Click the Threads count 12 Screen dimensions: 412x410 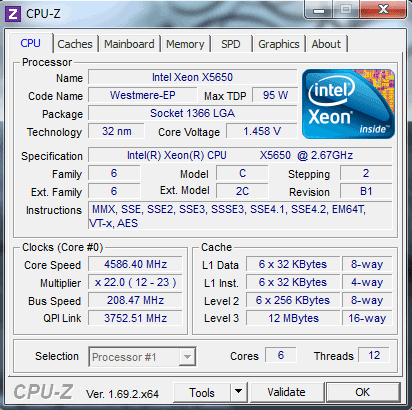374,355
